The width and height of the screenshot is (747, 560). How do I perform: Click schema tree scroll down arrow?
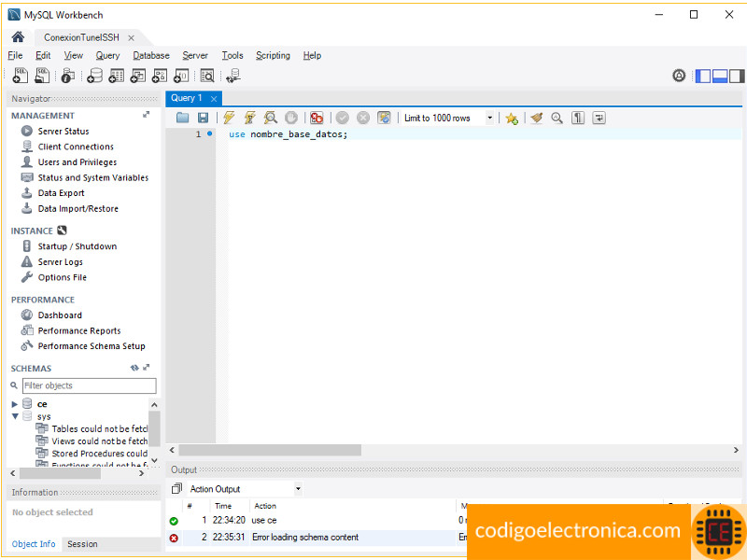(154, 460)
